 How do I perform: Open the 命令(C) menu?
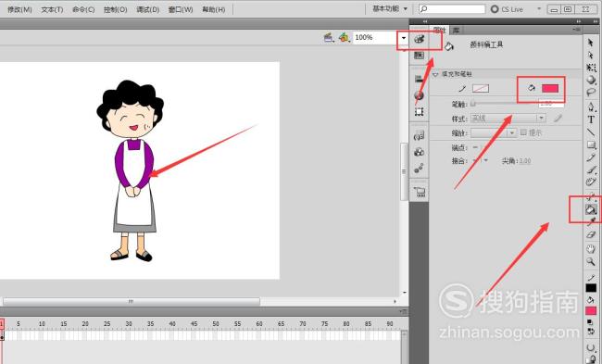pyautogui.click(x=83, y=9)
